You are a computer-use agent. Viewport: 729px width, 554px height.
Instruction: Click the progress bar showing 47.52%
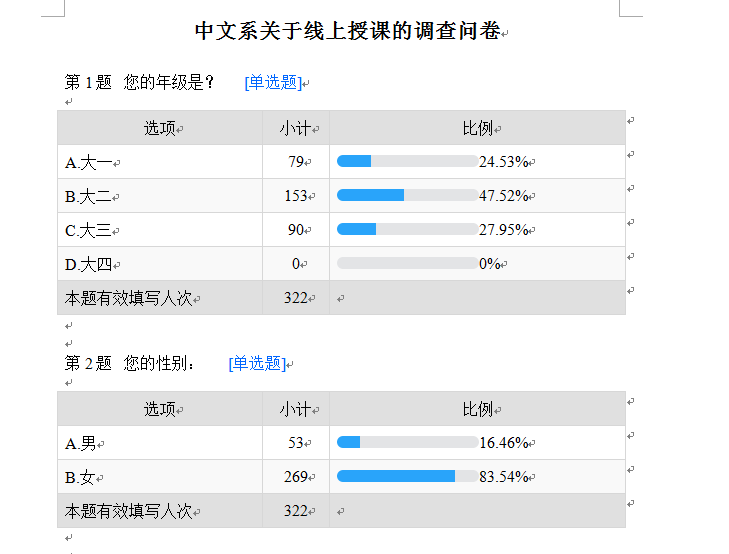(407, 195)
